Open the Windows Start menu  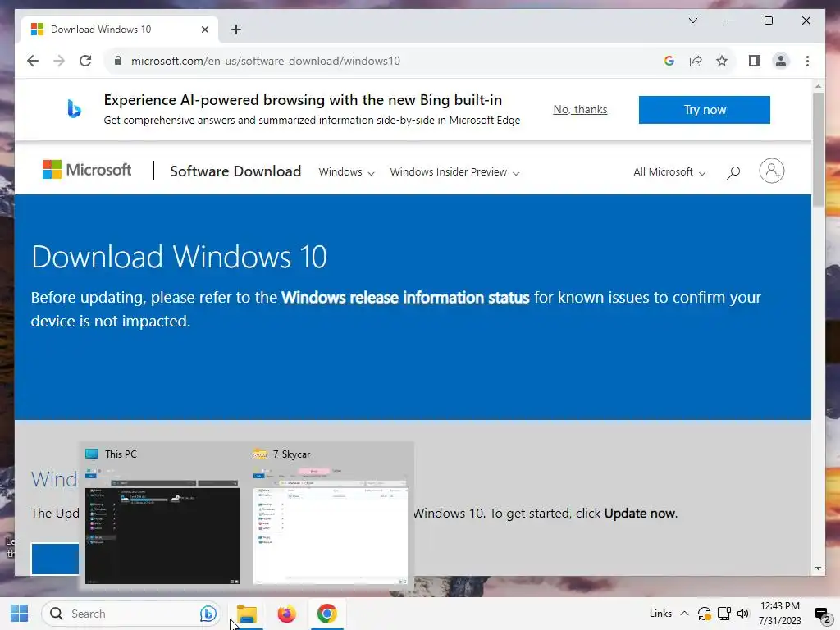[x=20, y=614]
